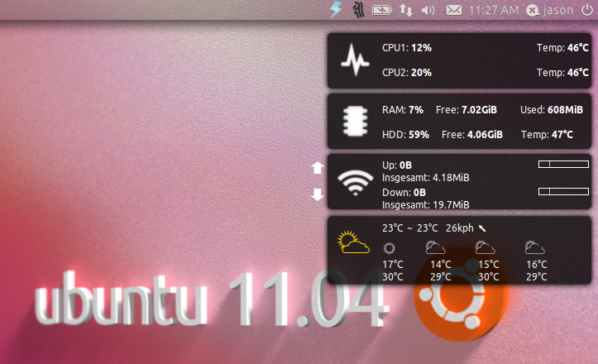Click the 17°C forecast low
The width and height of the screenshot is (598, 364).
pos(392,264)
